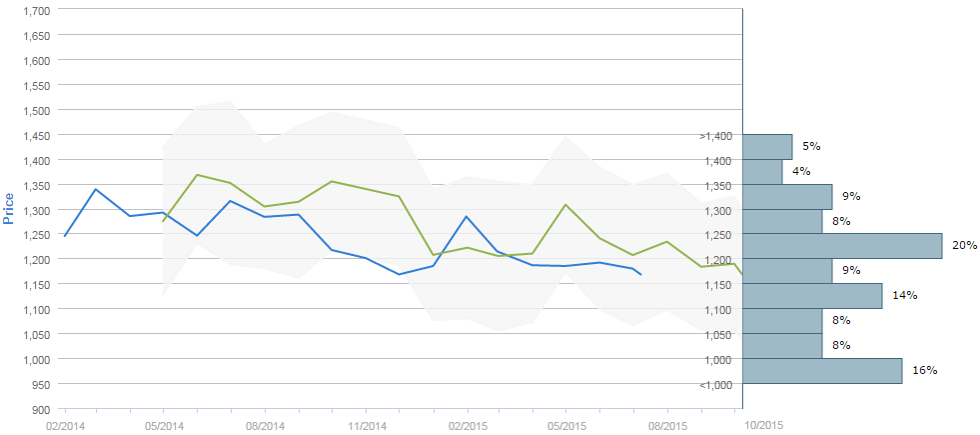
Task: Click the 08/2014 x-axis label
Action: 265,426
